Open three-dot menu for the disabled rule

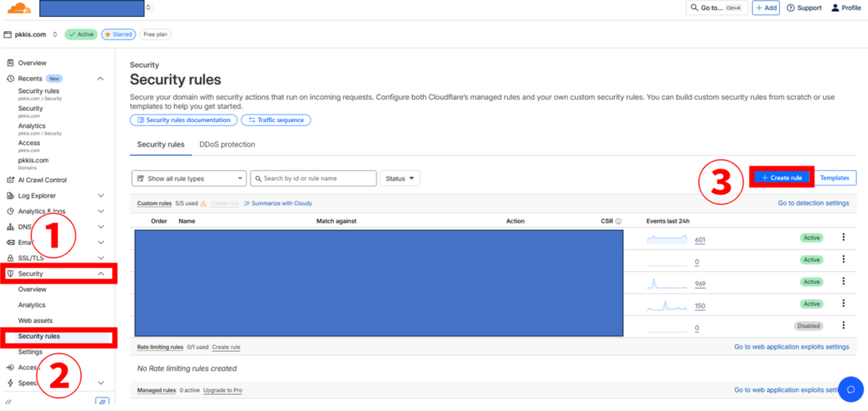(843, 325)
